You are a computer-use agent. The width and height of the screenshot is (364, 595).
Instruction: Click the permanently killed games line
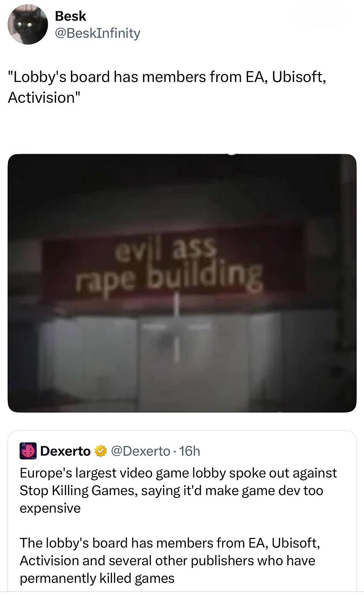[97, 578]
